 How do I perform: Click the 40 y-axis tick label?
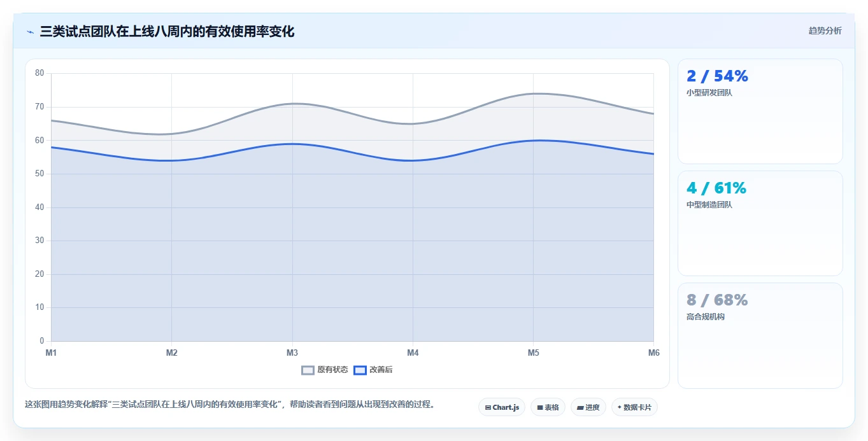(x=39, y=207)
